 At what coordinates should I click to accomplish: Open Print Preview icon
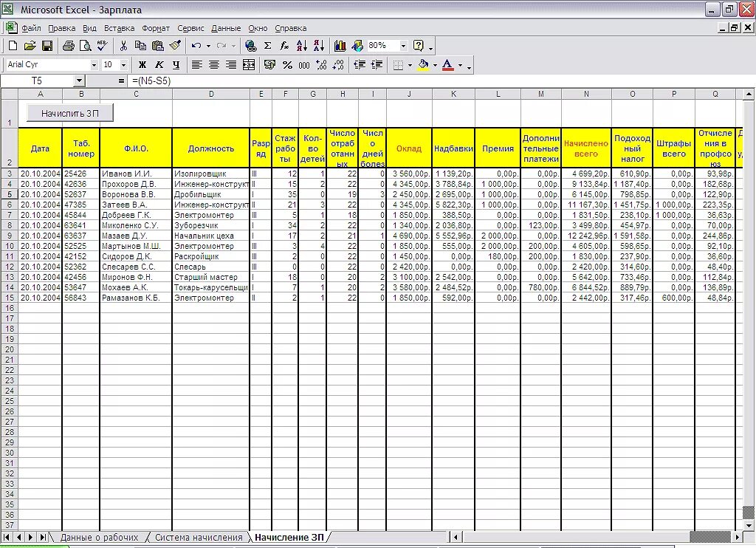pyautogui.click(x=85, y=46)
